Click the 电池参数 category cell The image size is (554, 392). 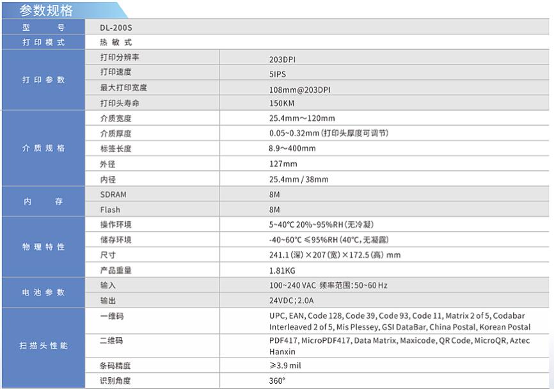pyautogui.click(x=44, y=292)
